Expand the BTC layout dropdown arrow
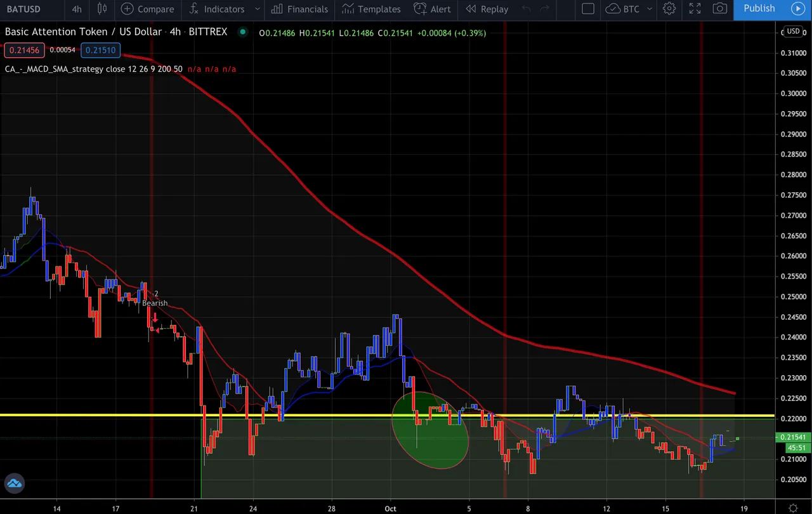 coord(650,9)
